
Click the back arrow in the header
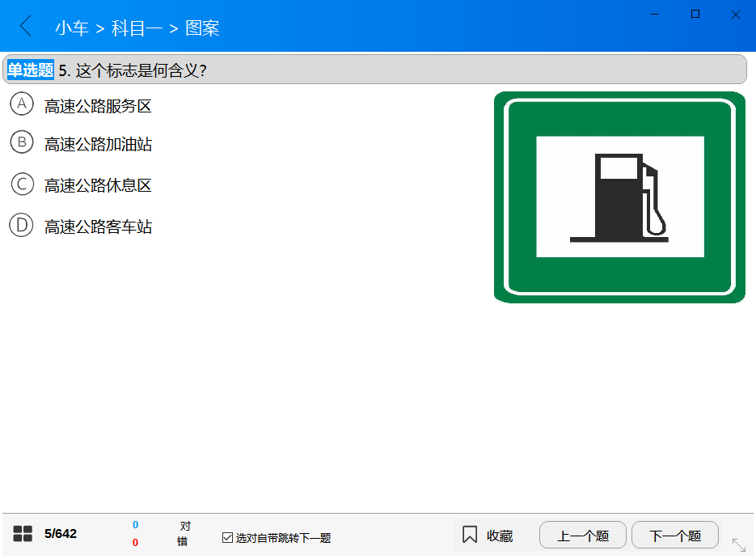pos(26,27)
